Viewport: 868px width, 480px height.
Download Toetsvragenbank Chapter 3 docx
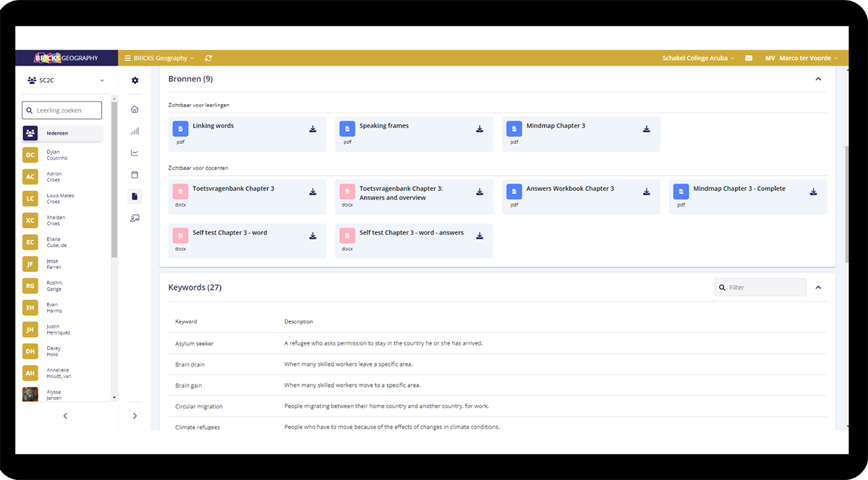click(x=312, y=192)
